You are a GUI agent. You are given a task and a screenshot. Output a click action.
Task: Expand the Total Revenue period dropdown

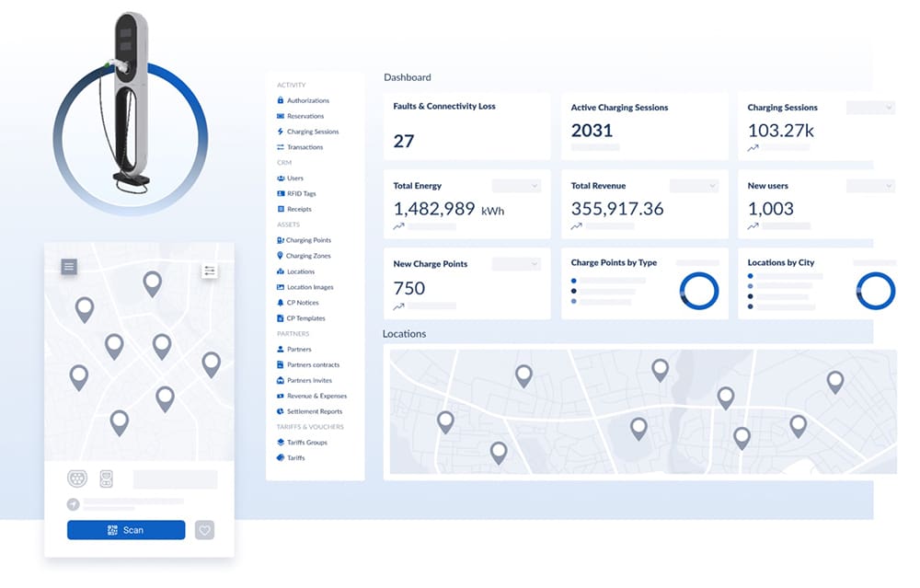(x=693, y=186)
